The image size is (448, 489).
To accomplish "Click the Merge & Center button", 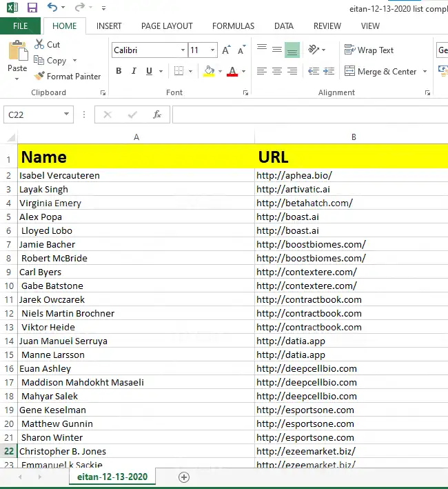I will tap(380, 71).
